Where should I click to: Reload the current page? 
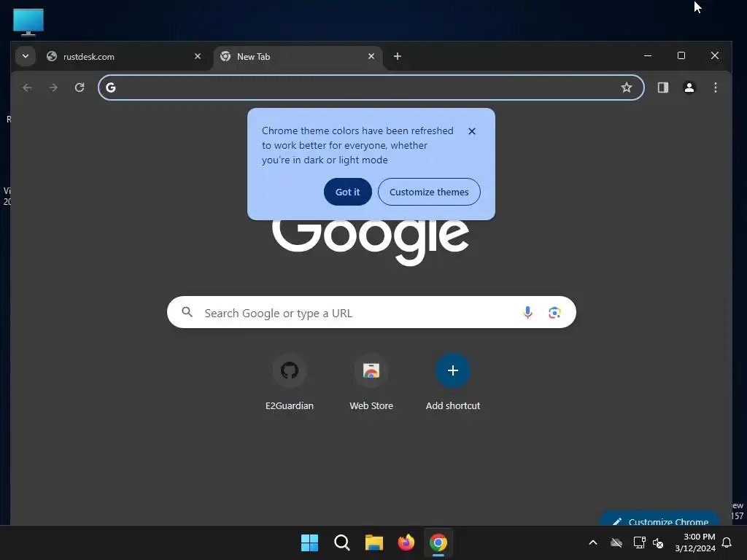click(x=80, y=87)
